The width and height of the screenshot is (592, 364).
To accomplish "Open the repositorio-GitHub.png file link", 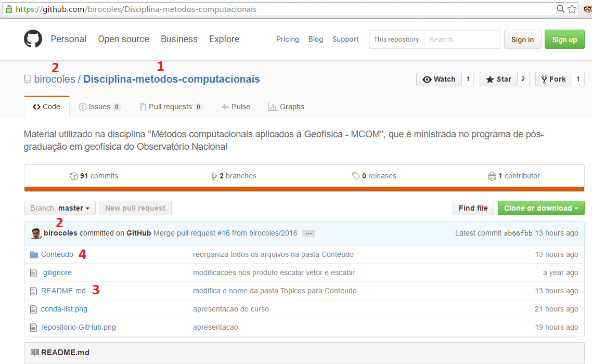I will pyautogui.click(x=79, y=327).
